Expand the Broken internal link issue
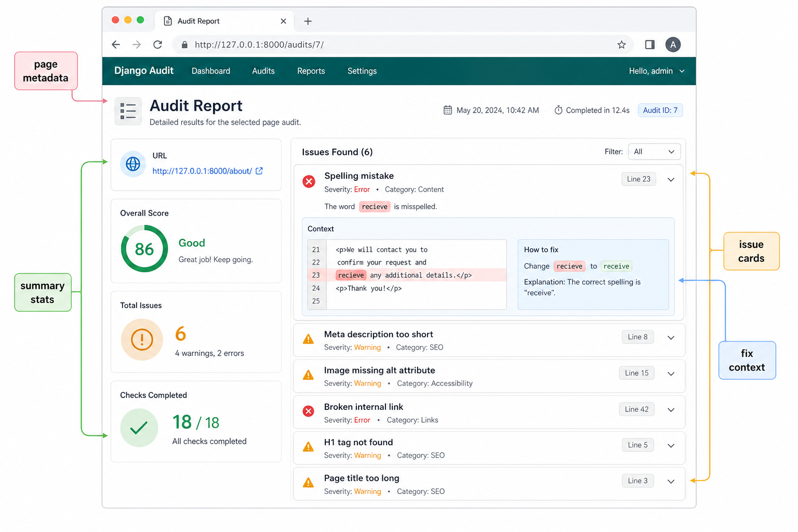Viewport: 798px width, 532px height. pos(671,410)
